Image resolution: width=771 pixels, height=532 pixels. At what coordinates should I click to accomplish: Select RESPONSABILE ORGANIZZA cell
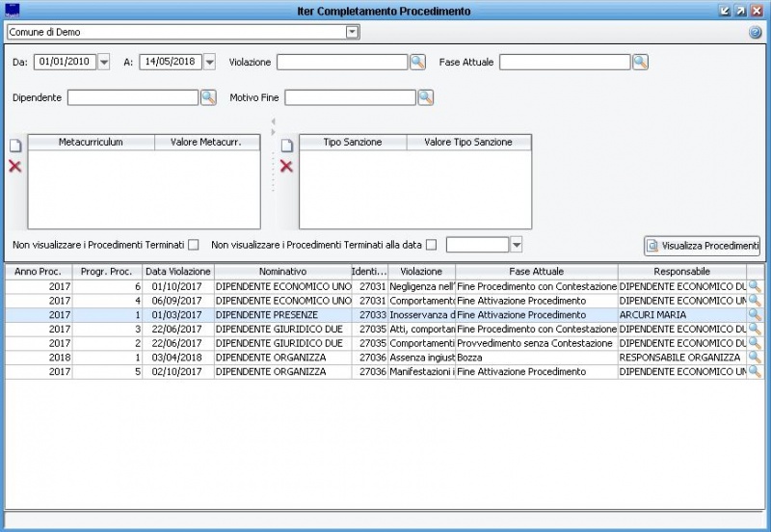pos(682,358)
